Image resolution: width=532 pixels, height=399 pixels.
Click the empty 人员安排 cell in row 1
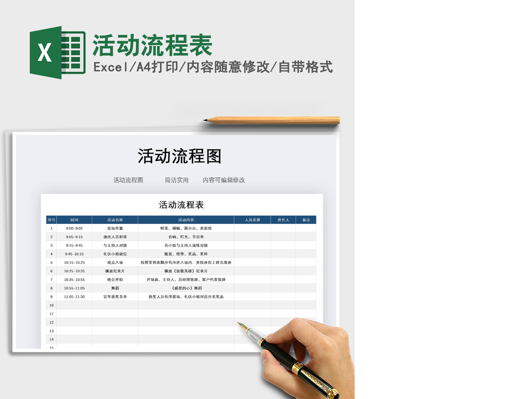point(252,228)
